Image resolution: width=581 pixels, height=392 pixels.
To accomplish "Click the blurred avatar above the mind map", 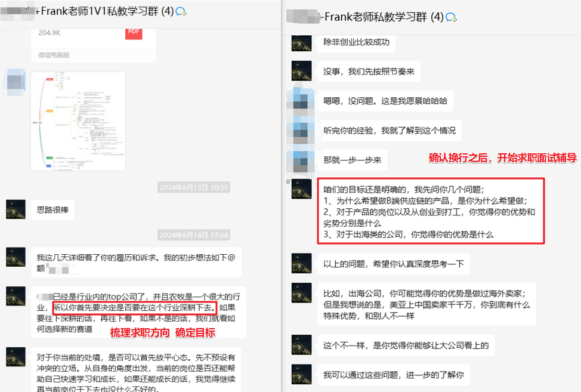I will click(16, 82).
